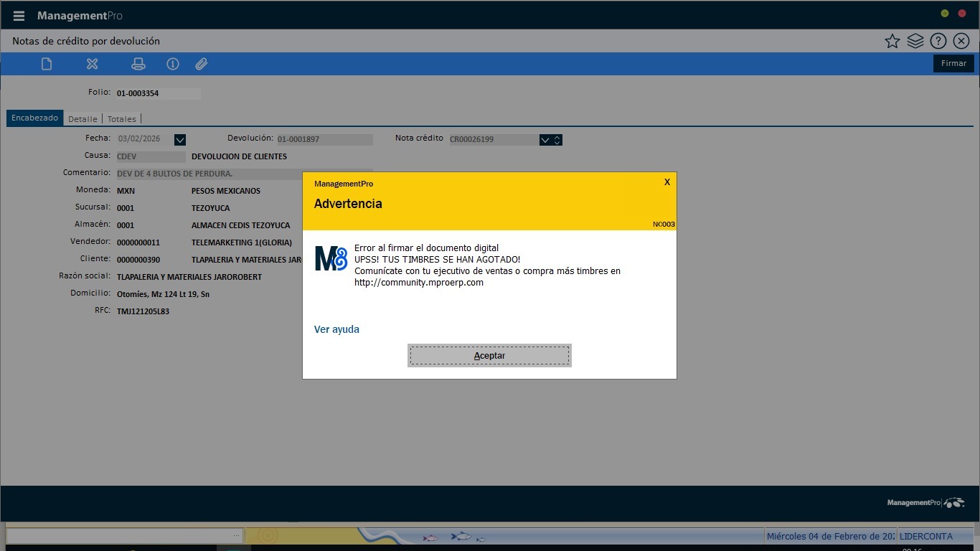Click the Firmar button
The height and width of the screenshot is (551, 980).
point(953,63)
